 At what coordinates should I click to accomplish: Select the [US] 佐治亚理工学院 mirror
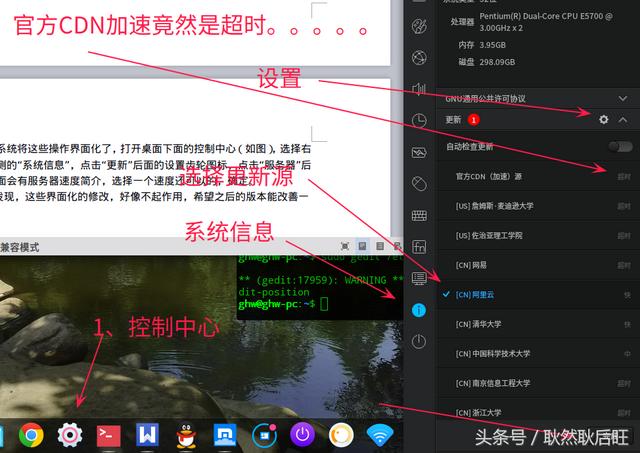538,235
